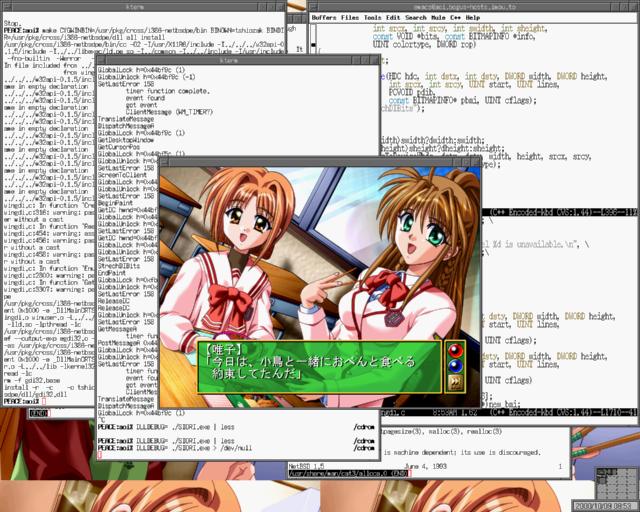The image size is (640, 512).
Task: Click 'timer function complete.' line
Action: (167, 91)
